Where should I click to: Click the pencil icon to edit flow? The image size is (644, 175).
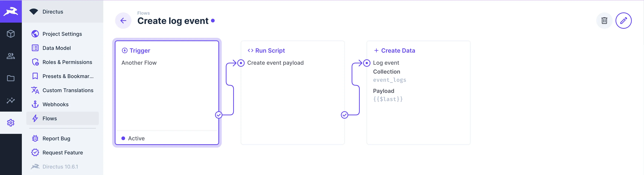pos(623,21)
